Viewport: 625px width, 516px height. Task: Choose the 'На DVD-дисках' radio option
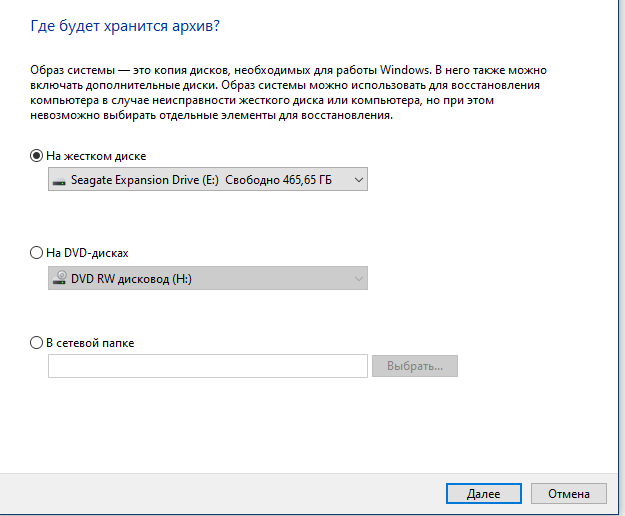pyautogui.click(x=37, y=254)
